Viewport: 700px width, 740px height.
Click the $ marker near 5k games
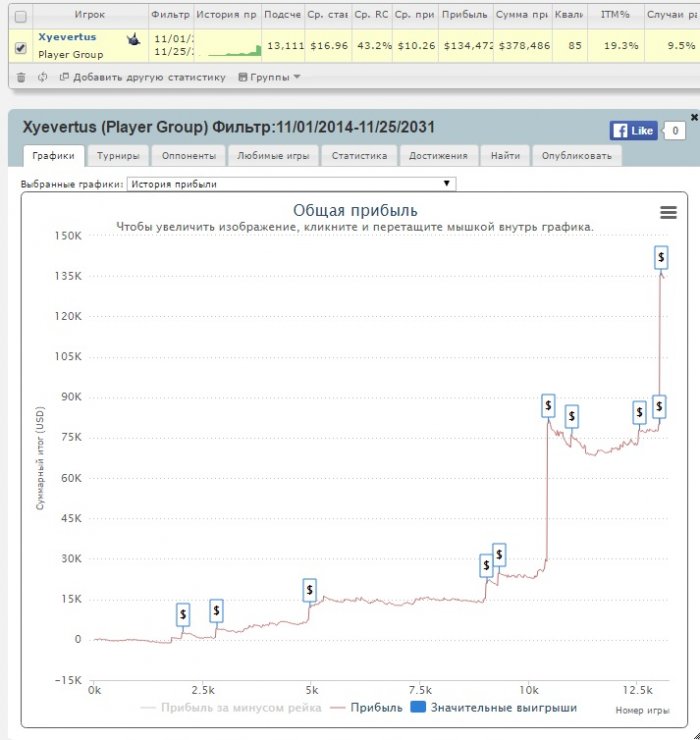pyautogui.click(x=310, y=591)
